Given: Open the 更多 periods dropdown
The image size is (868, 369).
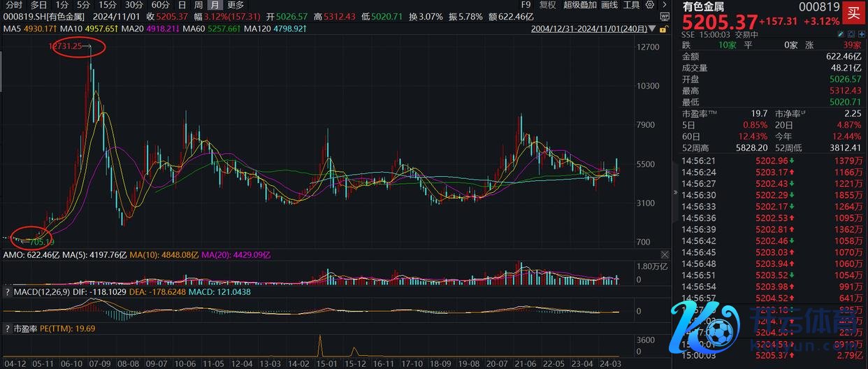Looking at the screenshot, I should 236,5.
